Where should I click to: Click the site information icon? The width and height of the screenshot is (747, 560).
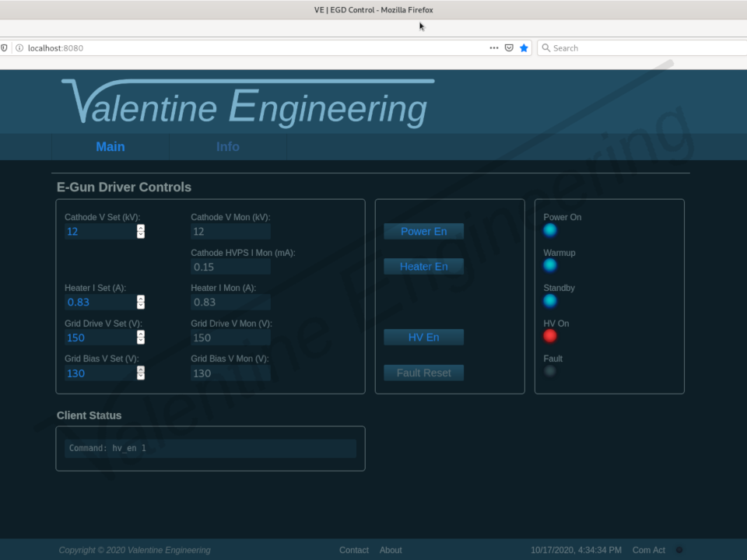(19, 48)
